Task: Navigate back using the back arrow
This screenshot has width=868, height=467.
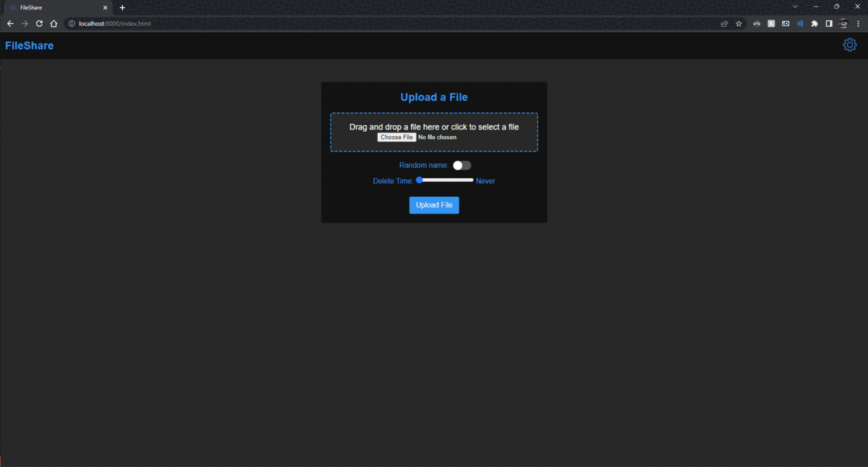Action: [x=9, y=23]
